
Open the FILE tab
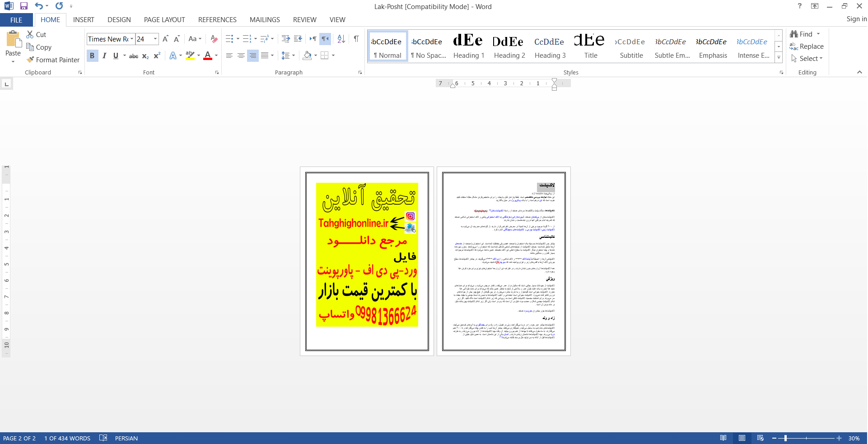pyautogui.click(x=16, y=20)
